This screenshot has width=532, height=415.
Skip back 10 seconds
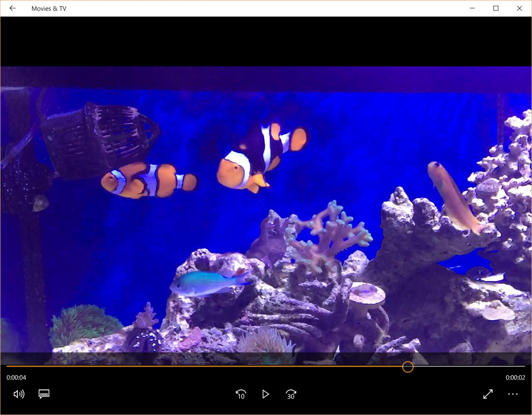241,394
